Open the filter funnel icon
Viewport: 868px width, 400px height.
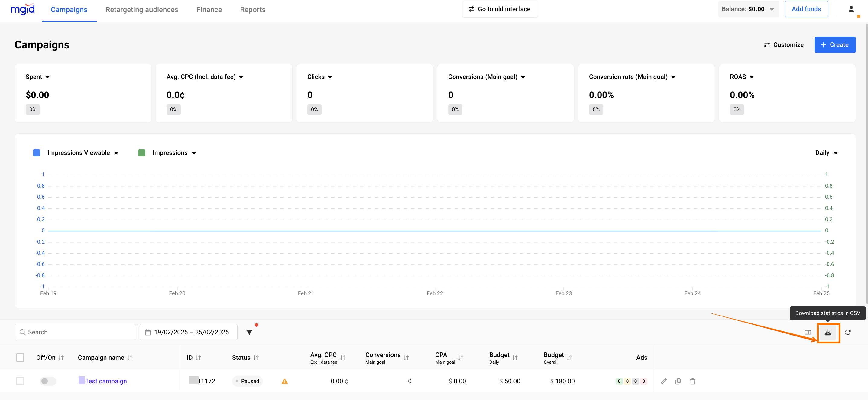coord(249,332)
